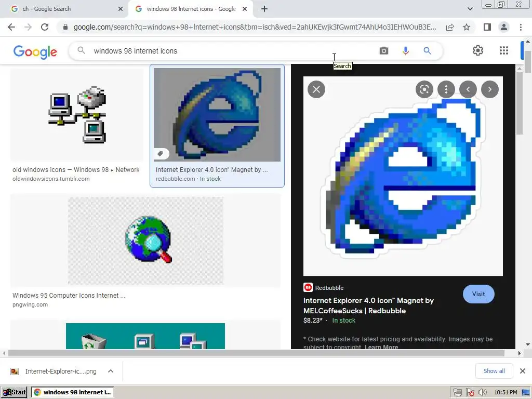Click the Visit button
This screenshot has width=532, height=399.
tap(478, 294)
